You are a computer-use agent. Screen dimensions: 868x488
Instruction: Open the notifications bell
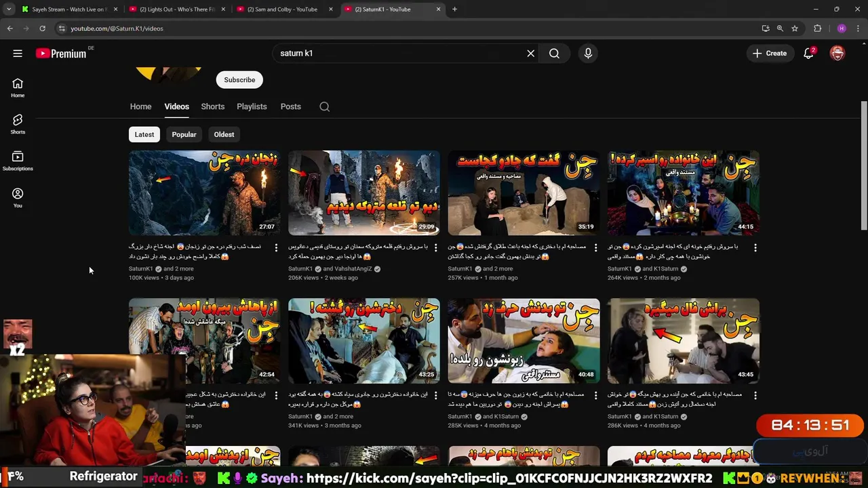(808, 54)
